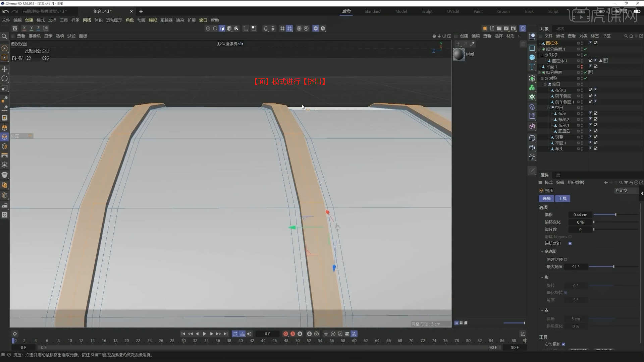The width and height of the screenshot is (644, 362).
Task: Go to start of animation button
Action: click(x=183, y=334)
